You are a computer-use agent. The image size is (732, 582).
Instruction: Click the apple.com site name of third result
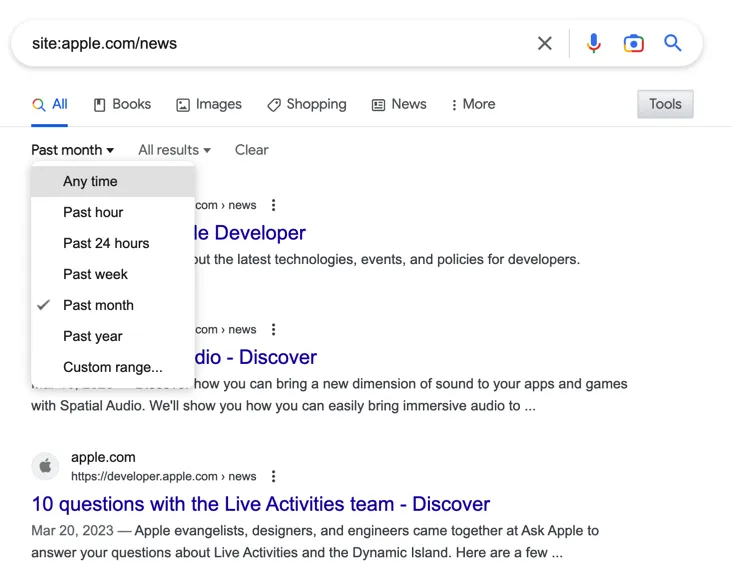[103, 457]
